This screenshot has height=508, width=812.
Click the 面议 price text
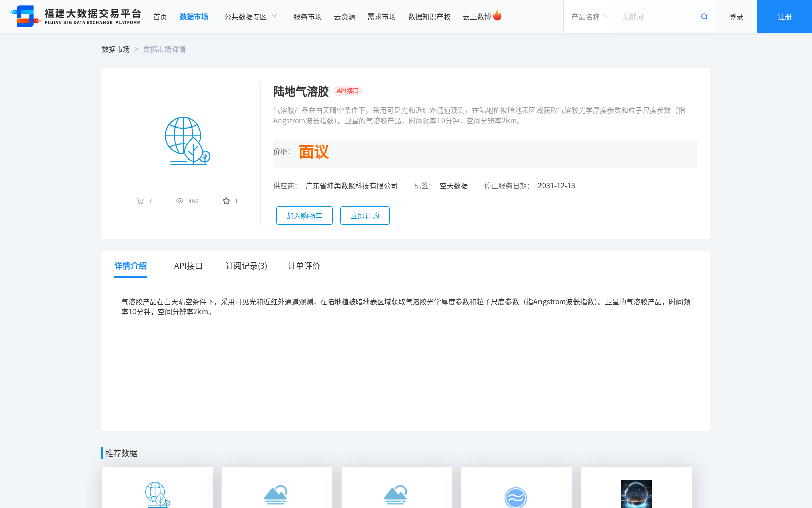[314, 152]
